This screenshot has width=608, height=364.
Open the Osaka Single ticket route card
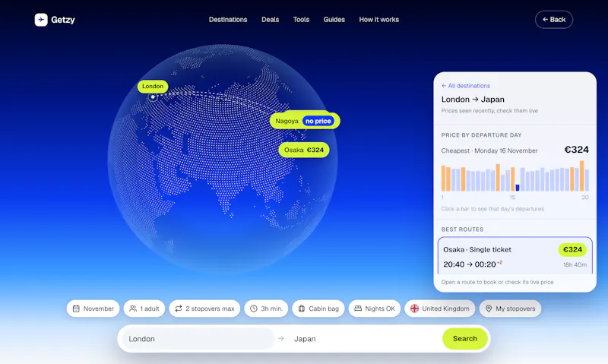[515, 256]
